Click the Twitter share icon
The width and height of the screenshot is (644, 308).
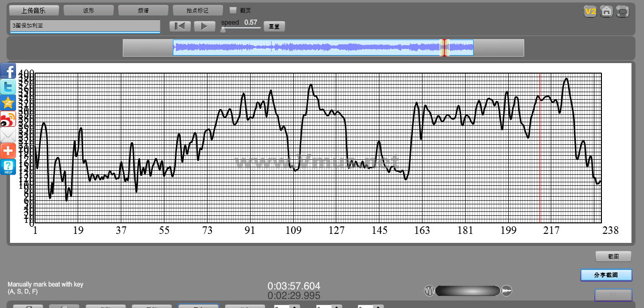(x=8, y=87)
